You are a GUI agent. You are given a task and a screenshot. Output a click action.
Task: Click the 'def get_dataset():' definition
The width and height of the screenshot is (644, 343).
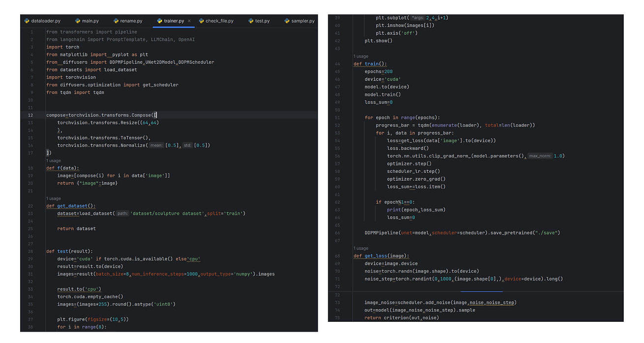coord(71,206)
